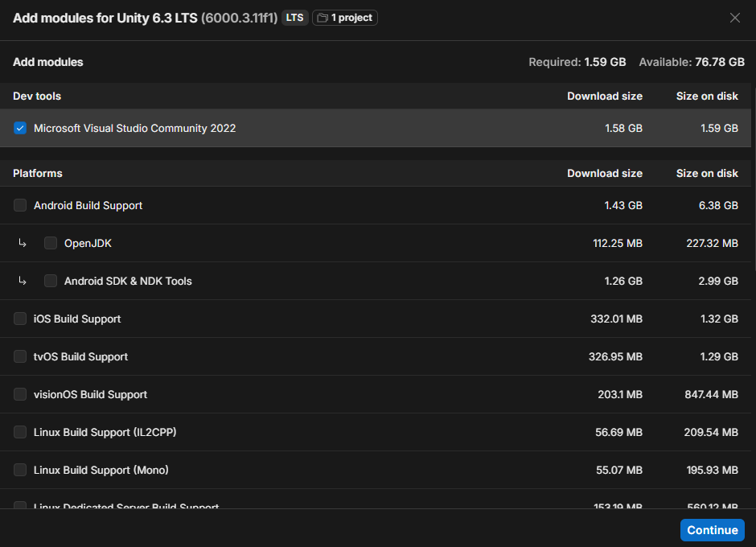Viewport: 756px width, 547px height.
Task: Check the OpenJDK module
Action: pos(51,243)
